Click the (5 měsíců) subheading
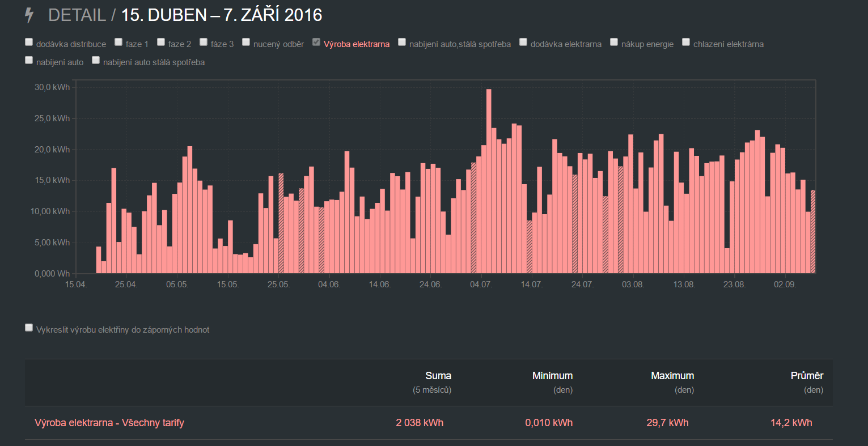 [x=432, y=390]
